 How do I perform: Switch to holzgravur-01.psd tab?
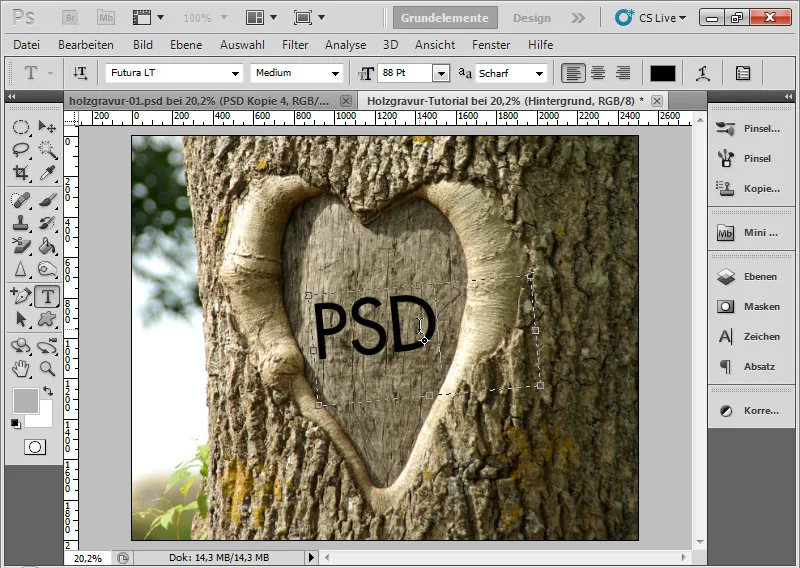pos(199,101)
